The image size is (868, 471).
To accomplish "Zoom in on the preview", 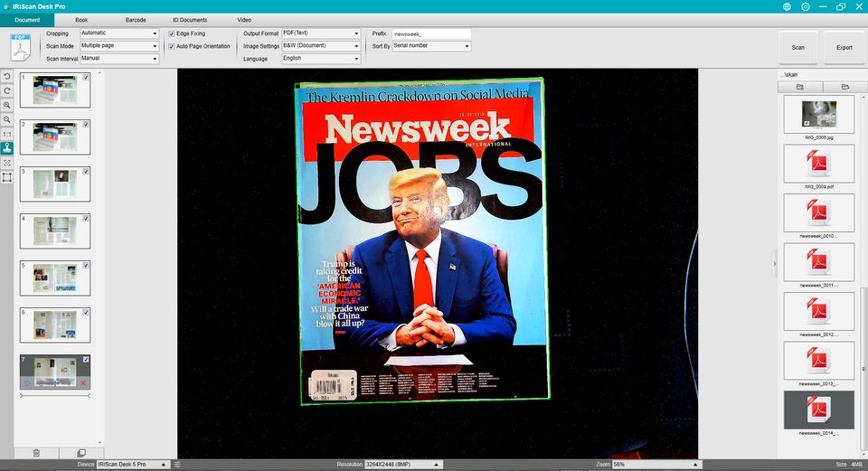I will [6, 105].
